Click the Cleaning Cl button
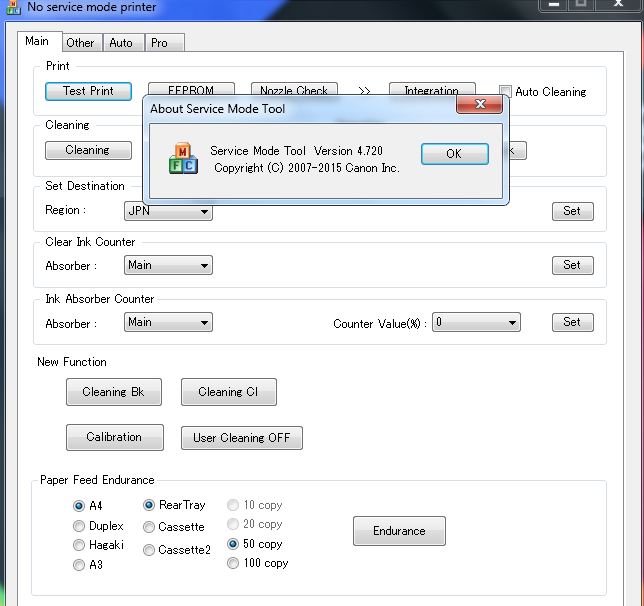This screenshot has width=644, height=606. (x=229, y=392)
